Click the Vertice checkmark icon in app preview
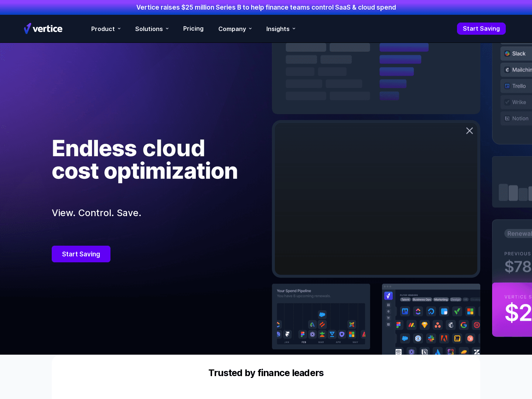Image resolution: width=532 pixels, height=399 pixels. pos(388,296)
